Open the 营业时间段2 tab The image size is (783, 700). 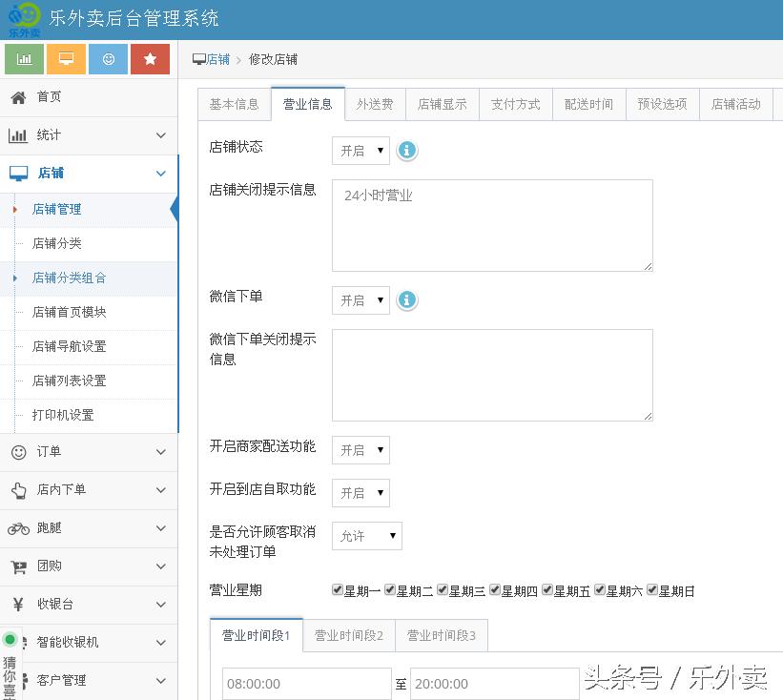350,635
